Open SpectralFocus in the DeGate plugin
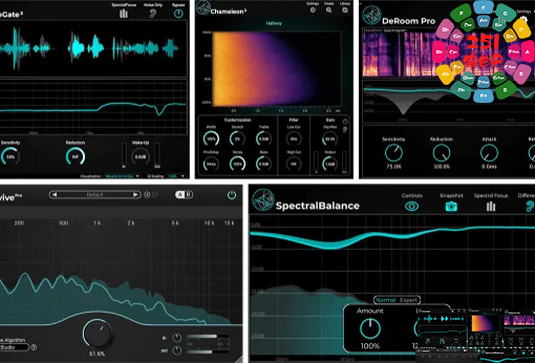The image size is (535, 363). tap(124, 13)
